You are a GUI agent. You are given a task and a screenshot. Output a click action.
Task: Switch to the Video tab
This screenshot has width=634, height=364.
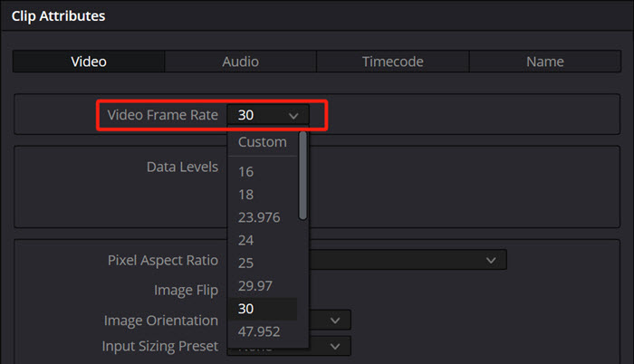[89, 62]
